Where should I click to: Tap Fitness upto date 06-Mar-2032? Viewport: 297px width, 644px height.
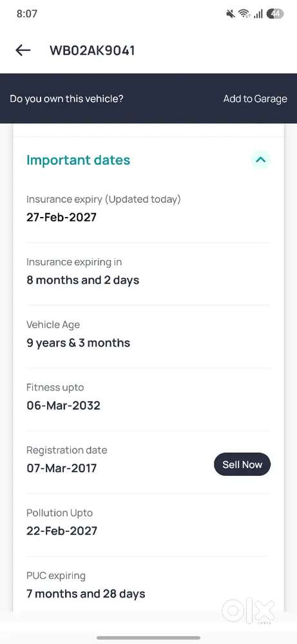tap(63, 406)
